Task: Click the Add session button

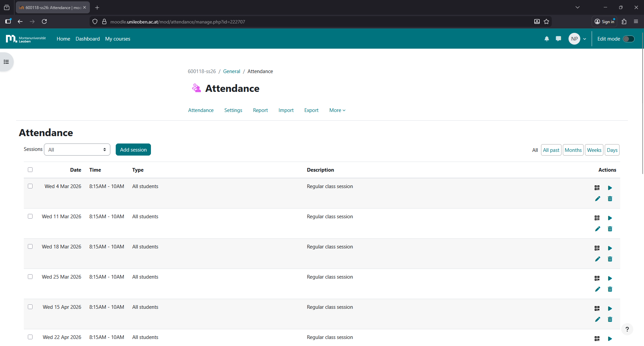Action: [133, 150]
